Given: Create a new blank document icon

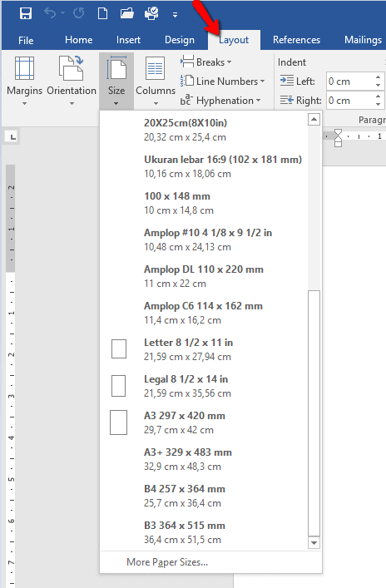Looking at the screenshot, I should click(x=102, y=13).
